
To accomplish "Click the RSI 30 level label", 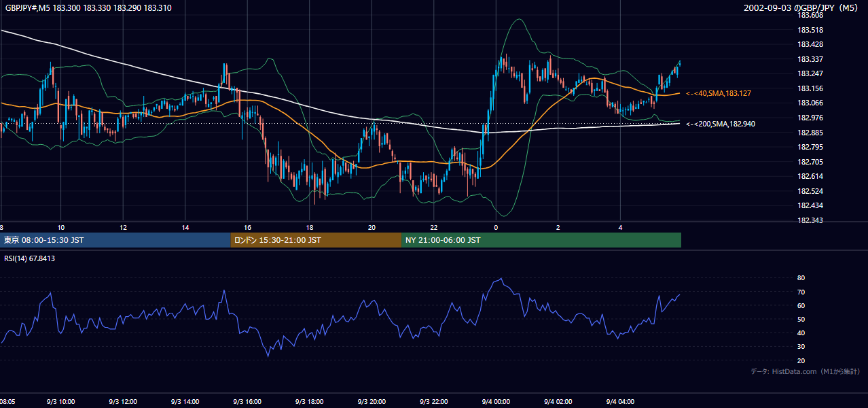I will pos(801,347).
